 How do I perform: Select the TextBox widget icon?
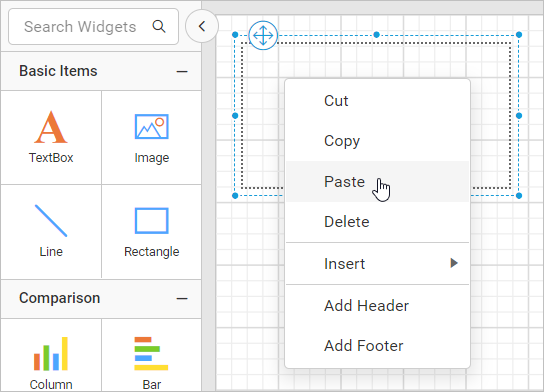(x=51, y=127)
